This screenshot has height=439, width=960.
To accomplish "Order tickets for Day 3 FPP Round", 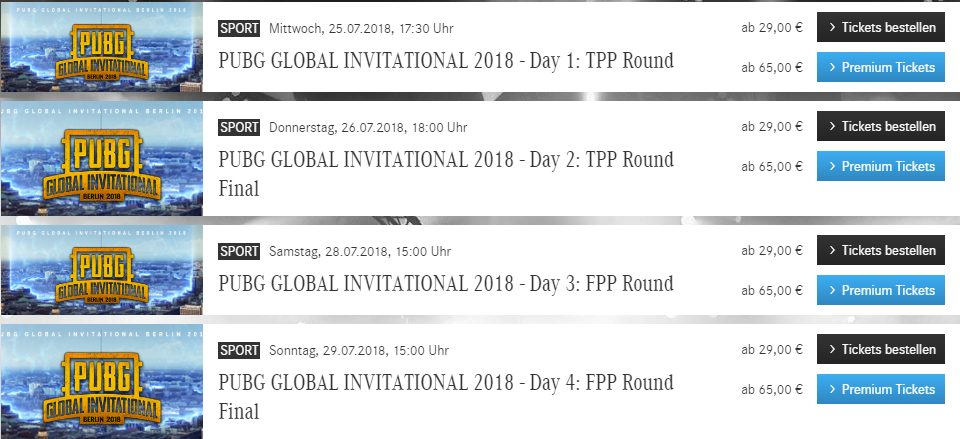I will [x=880, y=250].
